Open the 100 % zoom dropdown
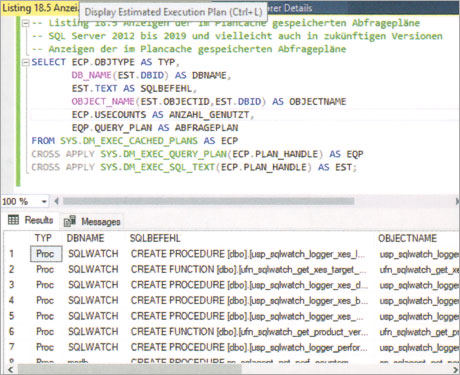Image resolution: width=460 pixels, height=375 pixels. point(44,202)
